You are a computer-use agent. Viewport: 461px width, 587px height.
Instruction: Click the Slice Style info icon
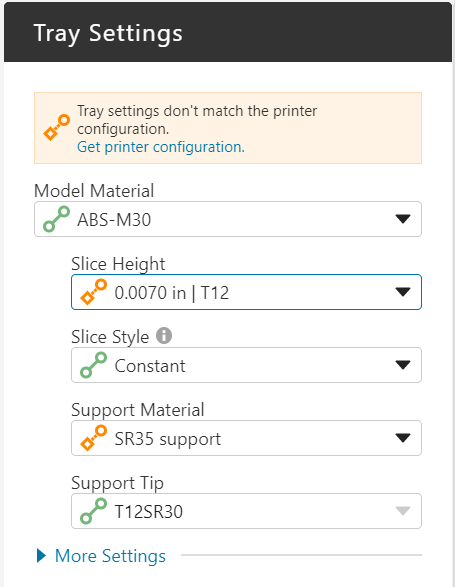164,335
